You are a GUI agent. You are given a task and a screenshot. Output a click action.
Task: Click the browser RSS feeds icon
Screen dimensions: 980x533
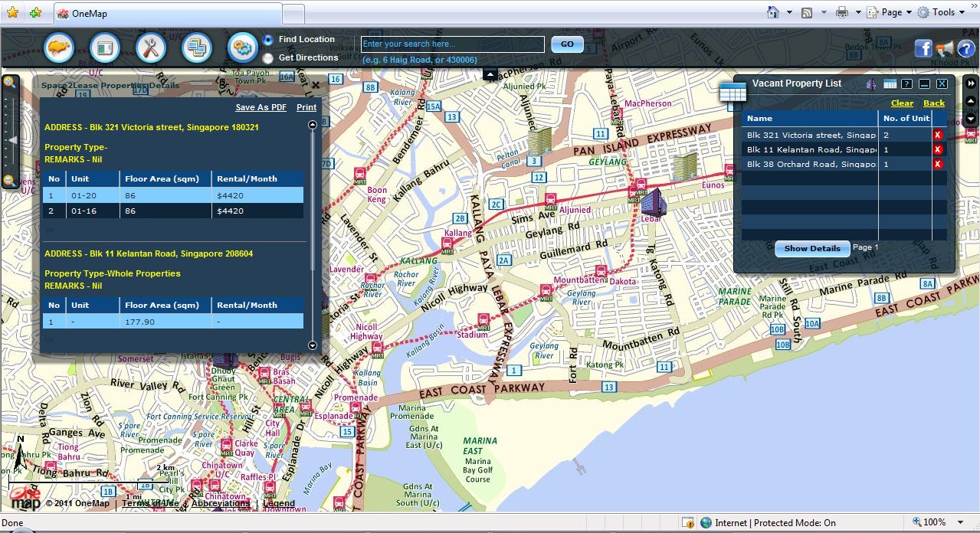(x=807, y=12)
